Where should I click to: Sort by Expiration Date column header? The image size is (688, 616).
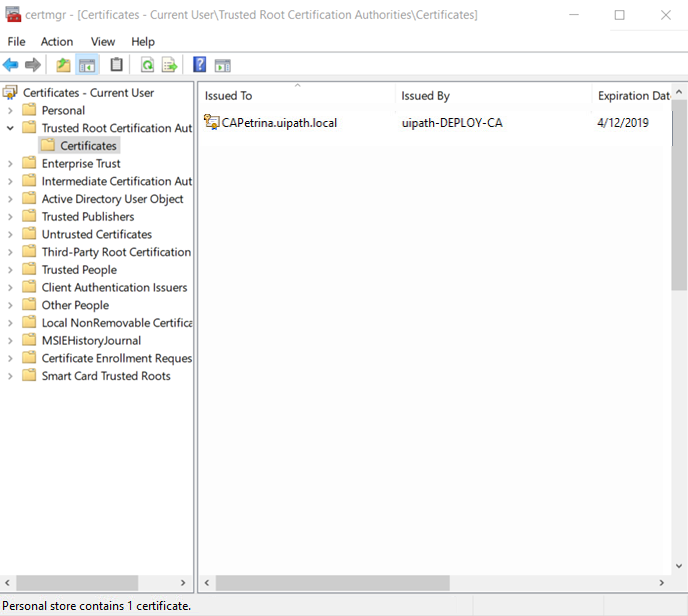coord(631,95)
